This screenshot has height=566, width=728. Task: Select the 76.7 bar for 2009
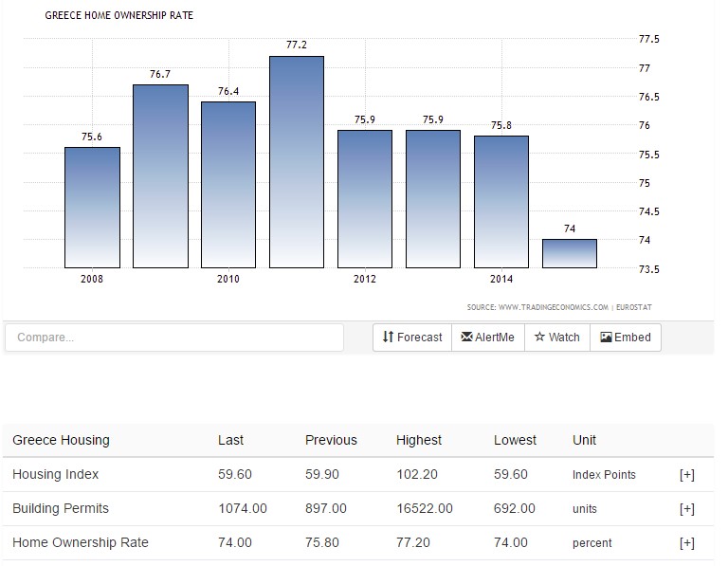point(160,176)
